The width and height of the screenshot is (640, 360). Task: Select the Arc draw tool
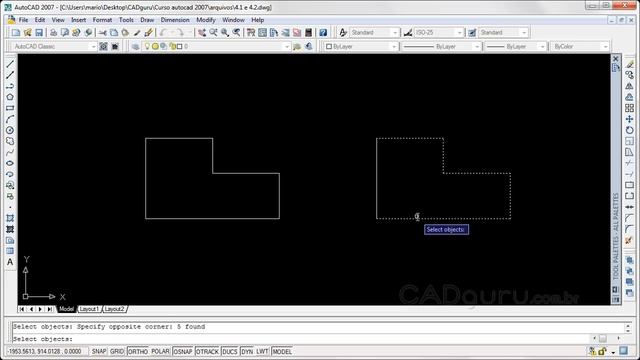tap(10, 119)
